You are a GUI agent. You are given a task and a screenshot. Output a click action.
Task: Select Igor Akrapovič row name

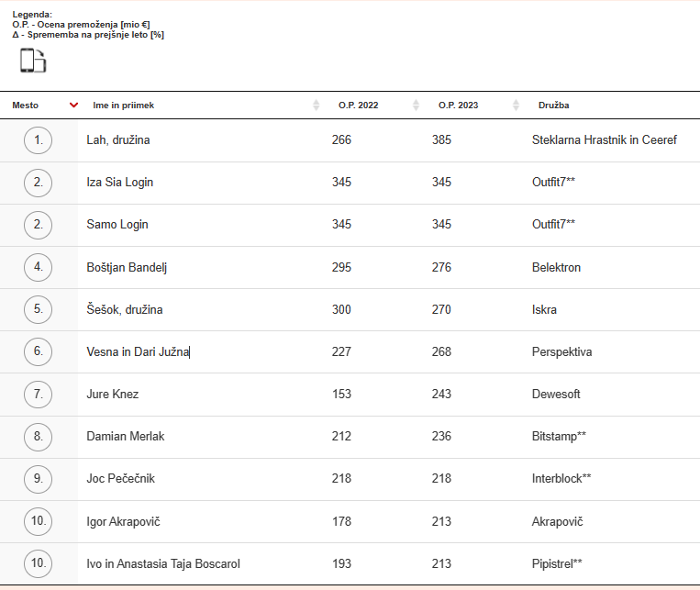point(123,522)
